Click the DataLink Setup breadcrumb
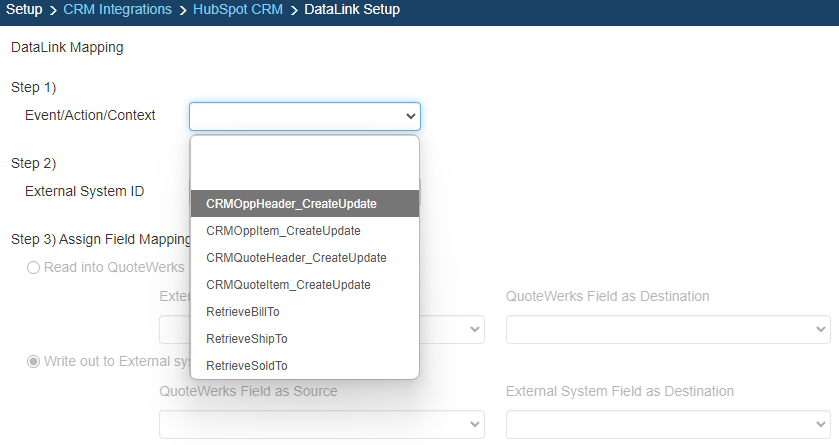839x445 pixels. [x=352, y=10]
